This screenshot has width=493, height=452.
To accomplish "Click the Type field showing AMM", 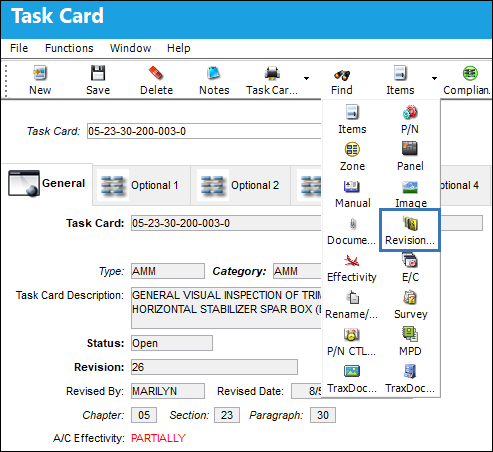I will (x=168, y=271).
